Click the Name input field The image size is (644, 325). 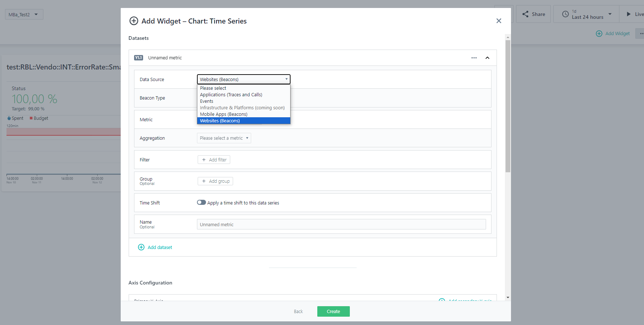(341, 224)
